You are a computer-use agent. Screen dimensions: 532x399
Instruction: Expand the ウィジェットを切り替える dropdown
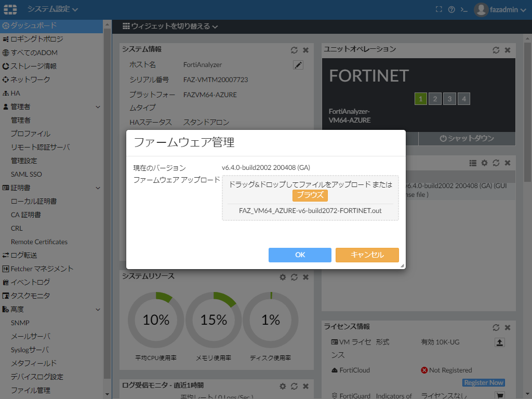[170, 26]
